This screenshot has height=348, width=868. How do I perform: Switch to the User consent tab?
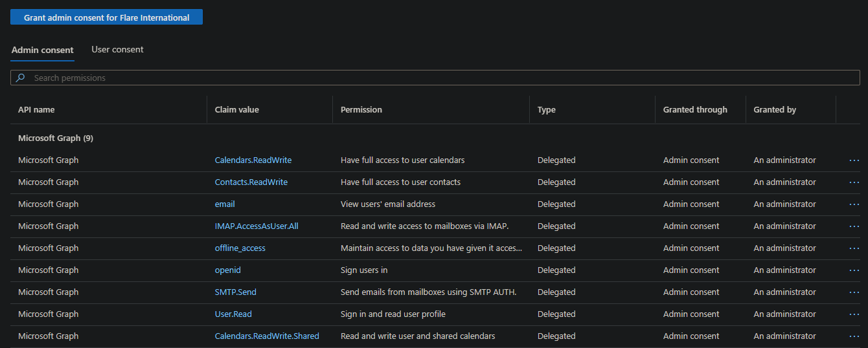tap(117, 50)
